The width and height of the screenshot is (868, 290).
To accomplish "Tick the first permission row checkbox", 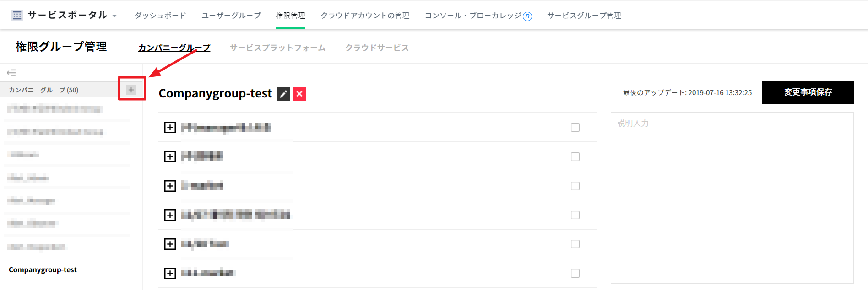I will tap(575, 127).
